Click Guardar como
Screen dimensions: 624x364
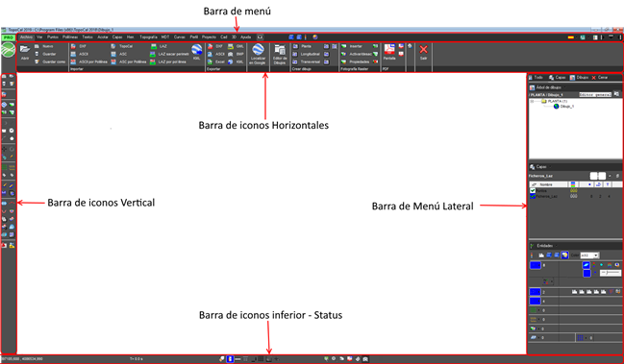click(x=50, y=61)
